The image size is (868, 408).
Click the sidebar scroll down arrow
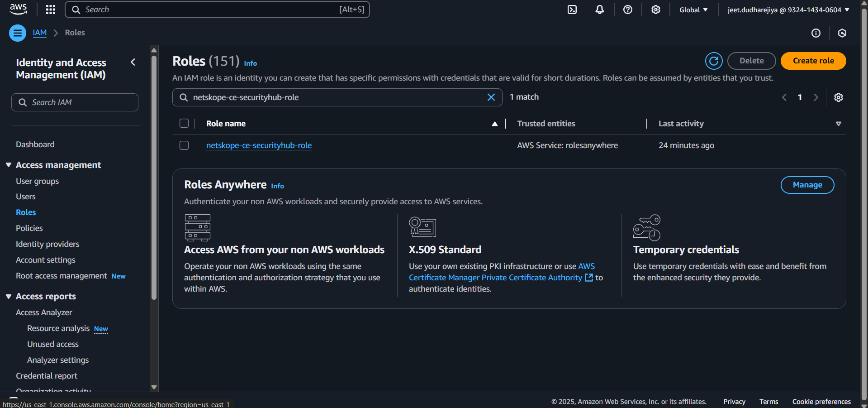click(154, 387)
